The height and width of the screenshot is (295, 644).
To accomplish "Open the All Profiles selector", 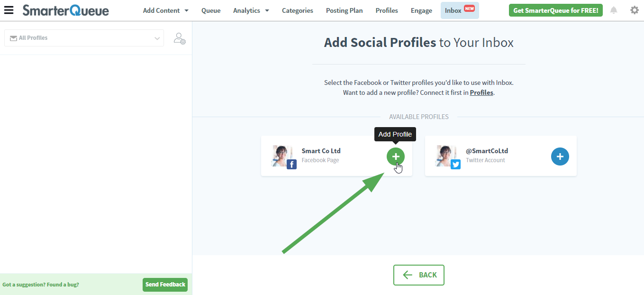I will point(83,38).
